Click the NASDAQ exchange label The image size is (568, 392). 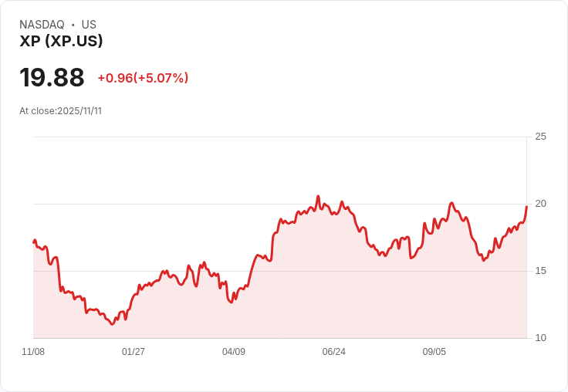tap(42, 25)
